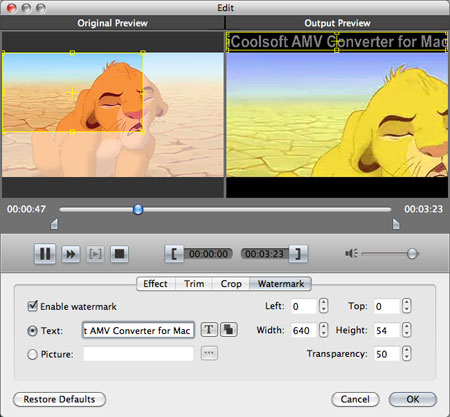Click the Height value field
This screenshot has height=417, width=450.
(x=387, y=330)
